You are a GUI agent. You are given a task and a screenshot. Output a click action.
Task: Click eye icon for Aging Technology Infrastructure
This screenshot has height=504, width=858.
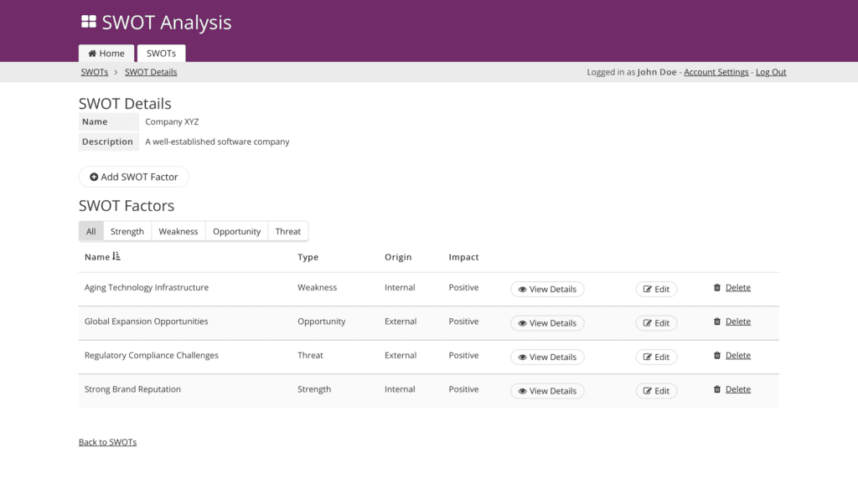point(522,290)
